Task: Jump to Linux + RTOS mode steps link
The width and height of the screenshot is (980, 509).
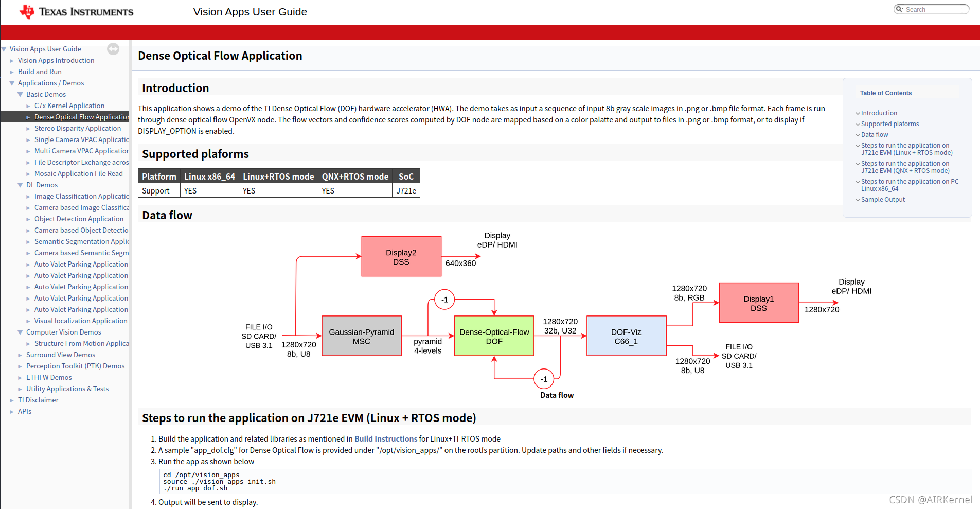Action: (907, 149)
